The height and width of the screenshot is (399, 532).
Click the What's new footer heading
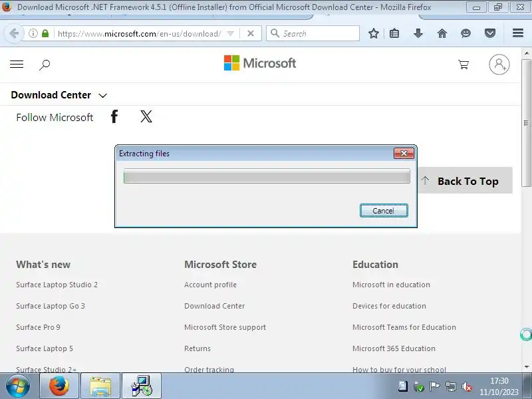coord(43,265)
